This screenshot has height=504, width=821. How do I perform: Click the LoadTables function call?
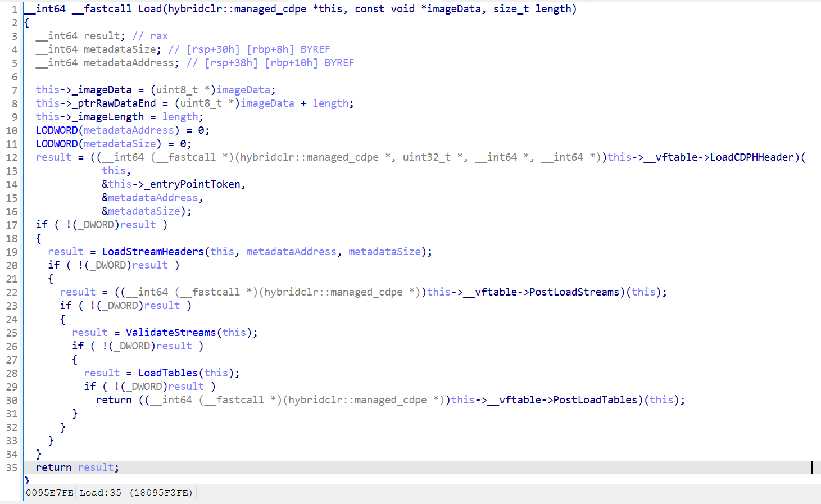[x=168, y=373]
